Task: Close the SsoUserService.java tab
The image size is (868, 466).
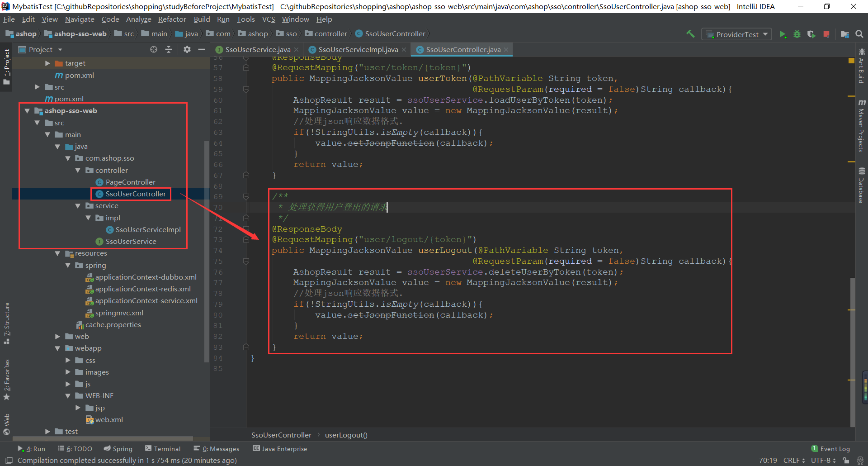Action: (297, 50)
